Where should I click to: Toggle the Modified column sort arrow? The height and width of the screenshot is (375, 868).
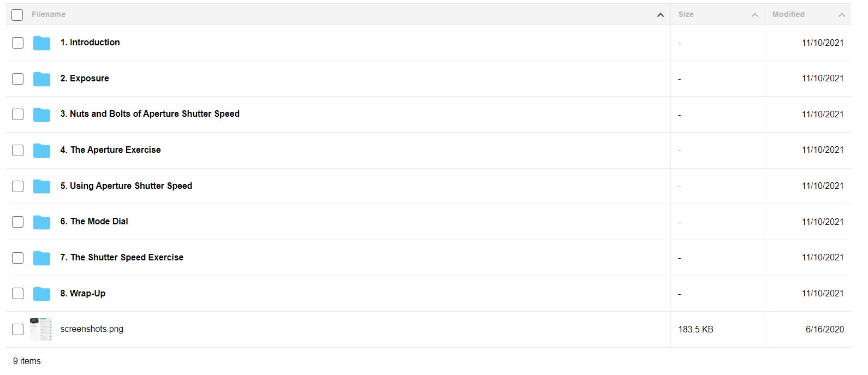[x=842, y=15]
